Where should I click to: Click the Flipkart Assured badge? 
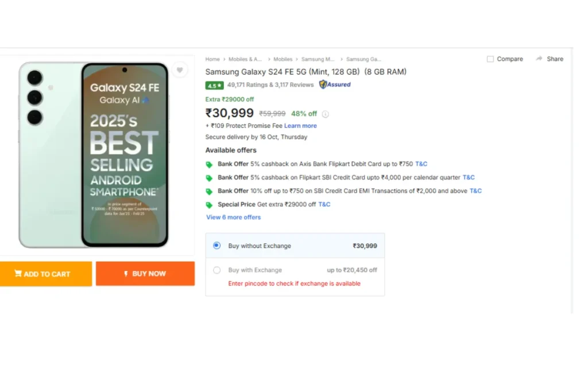335,84
